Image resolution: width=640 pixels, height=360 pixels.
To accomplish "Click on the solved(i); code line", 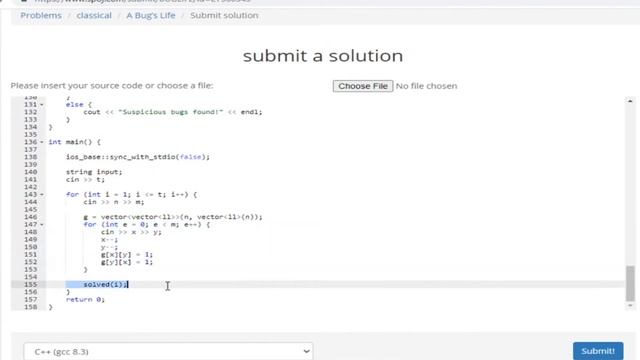I will (105, 284).
